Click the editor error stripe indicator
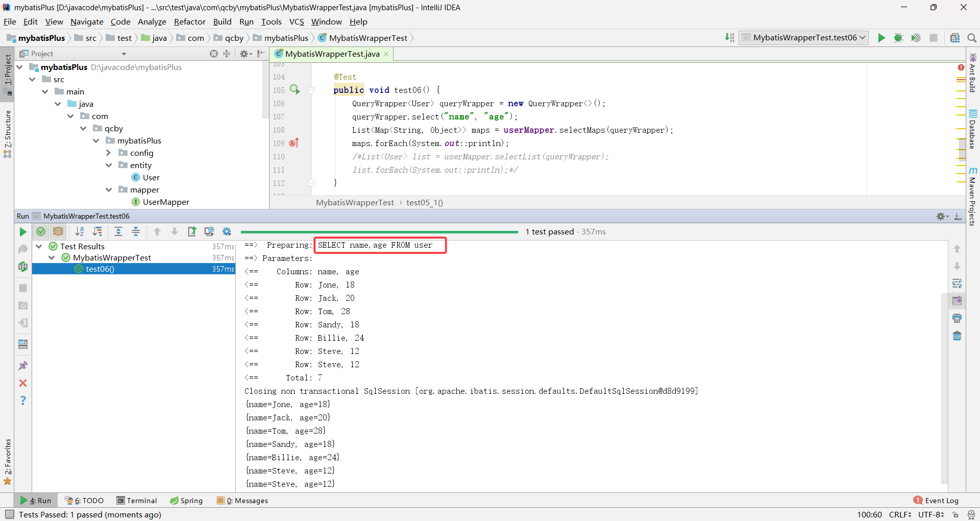 961,67
